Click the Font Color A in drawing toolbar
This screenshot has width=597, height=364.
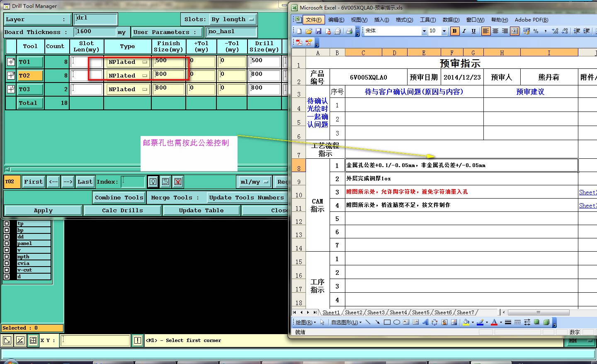pyautogui.click(x=494, y=322)
